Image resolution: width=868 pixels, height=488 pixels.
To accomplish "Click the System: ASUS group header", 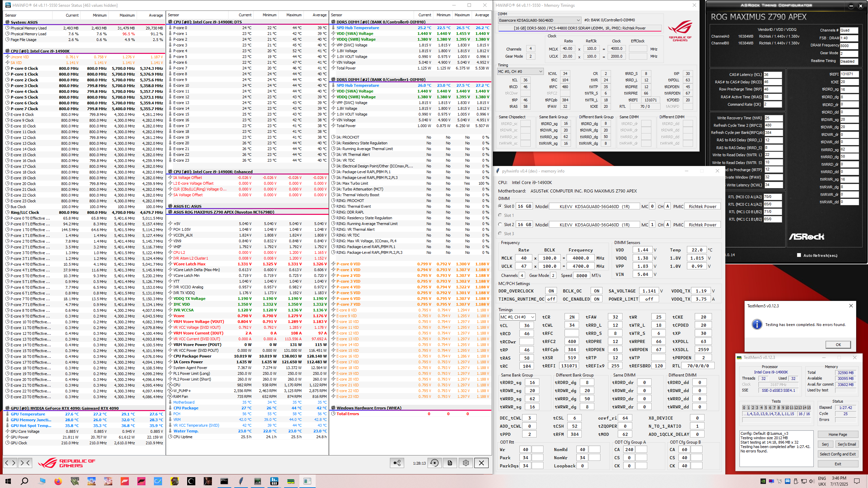I will (84, 22).
